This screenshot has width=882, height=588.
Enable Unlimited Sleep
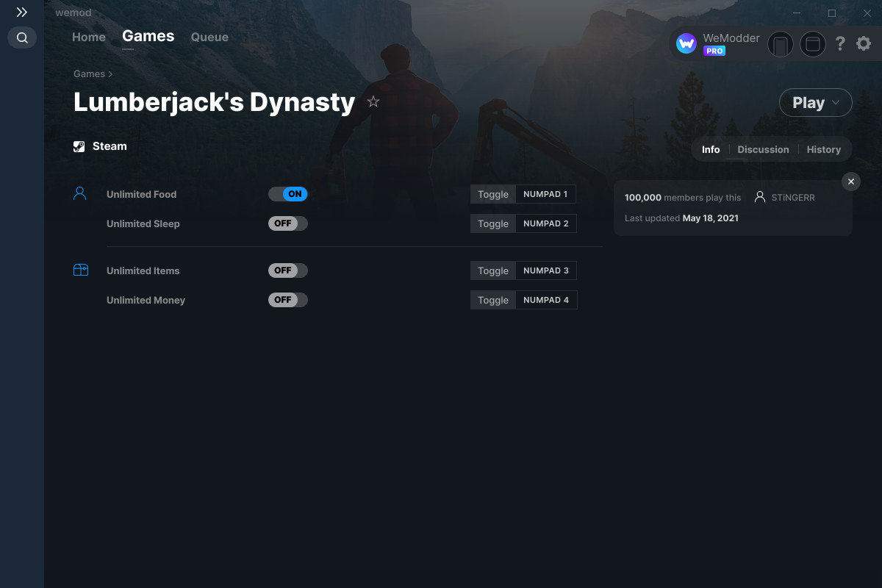288,223
